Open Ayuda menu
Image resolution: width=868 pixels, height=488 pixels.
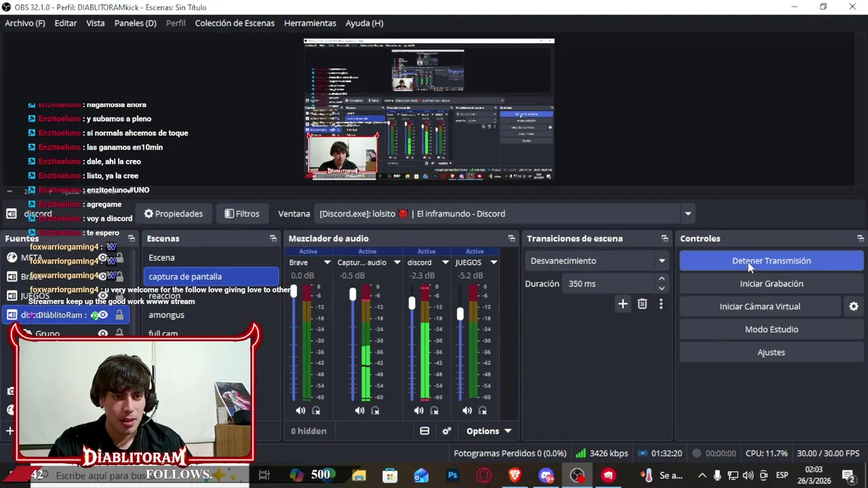point(364,23)
